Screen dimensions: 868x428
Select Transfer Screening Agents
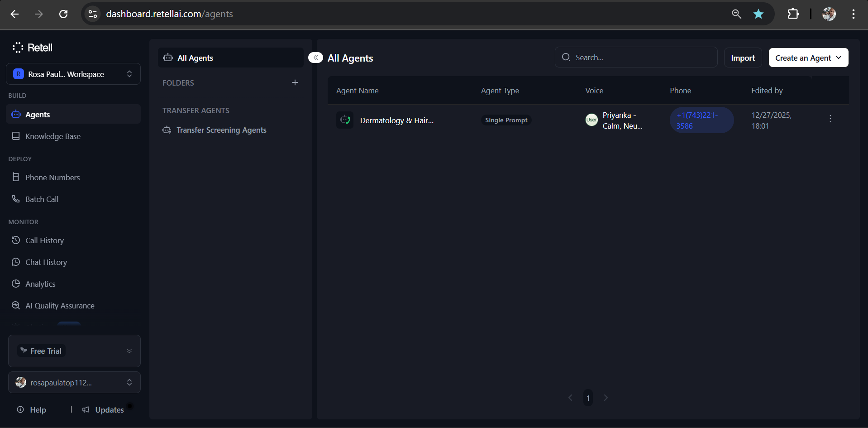221,130
